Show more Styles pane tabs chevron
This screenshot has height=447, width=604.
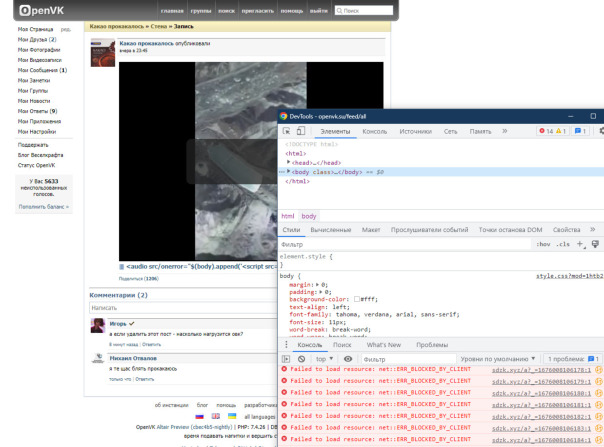[x=592, y=229]
